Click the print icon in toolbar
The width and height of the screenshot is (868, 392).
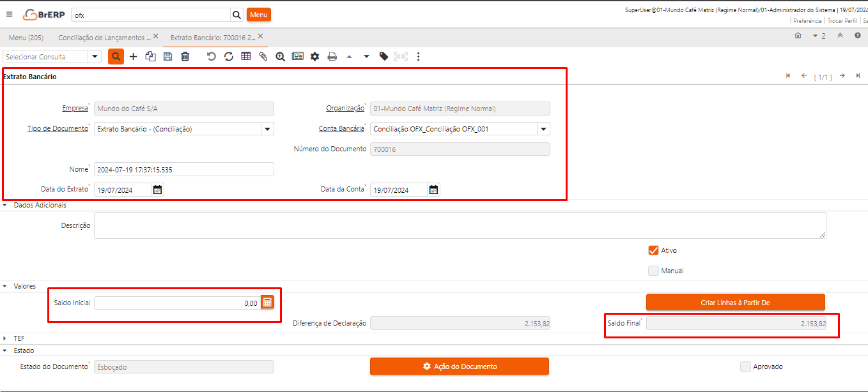tap(332, 57)
